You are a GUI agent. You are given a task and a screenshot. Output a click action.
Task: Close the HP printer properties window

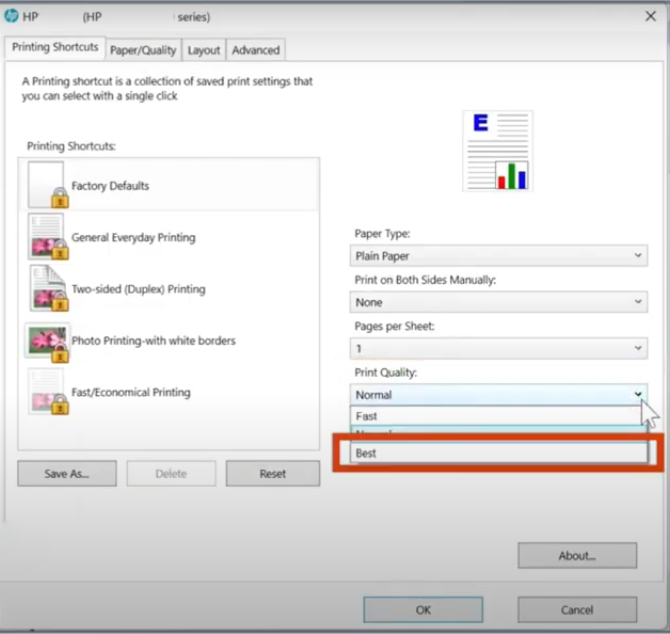(x=650, y=16)
